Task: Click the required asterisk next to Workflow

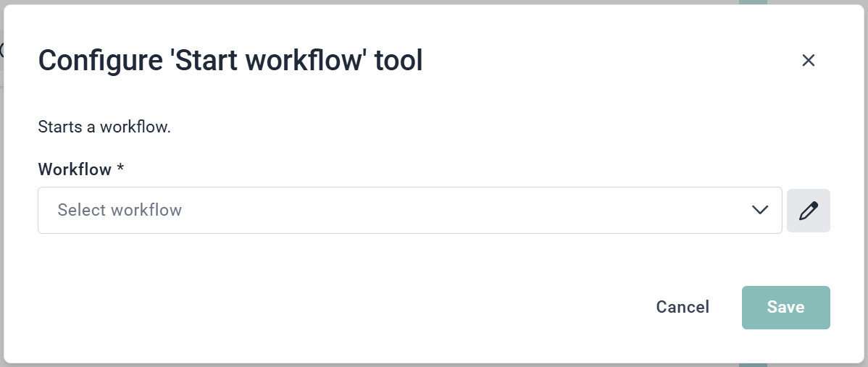Action: click(x=120, y=168)
